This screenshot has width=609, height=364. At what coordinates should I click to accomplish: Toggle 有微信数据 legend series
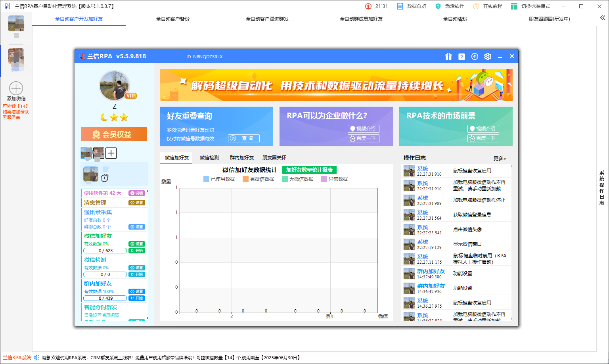(x=258, y=179)
